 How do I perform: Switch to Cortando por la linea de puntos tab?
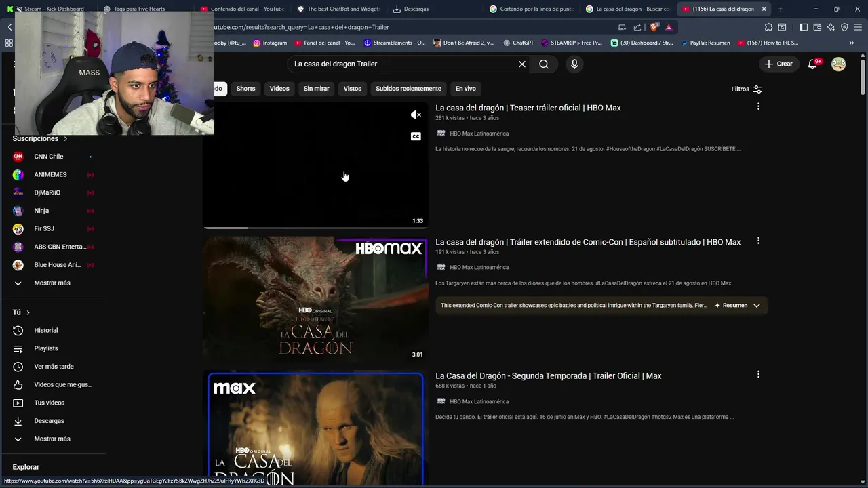coord(532,9)
